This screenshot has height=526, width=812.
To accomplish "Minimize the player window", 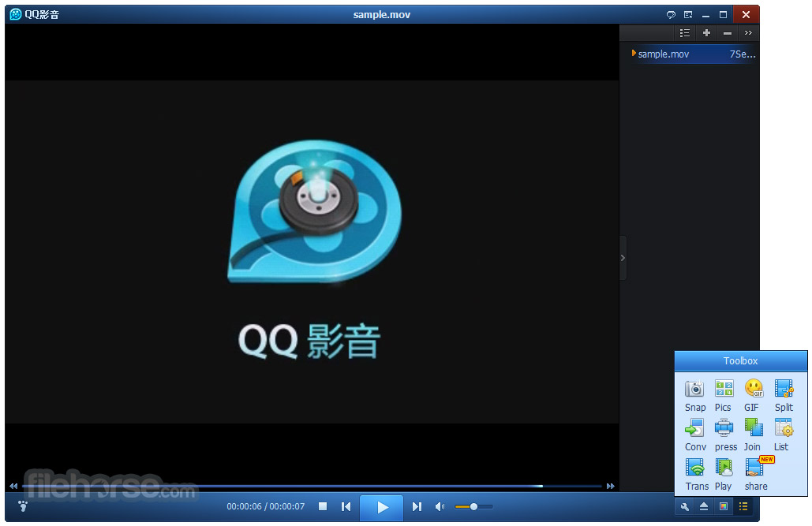I will tap(705, 14).
